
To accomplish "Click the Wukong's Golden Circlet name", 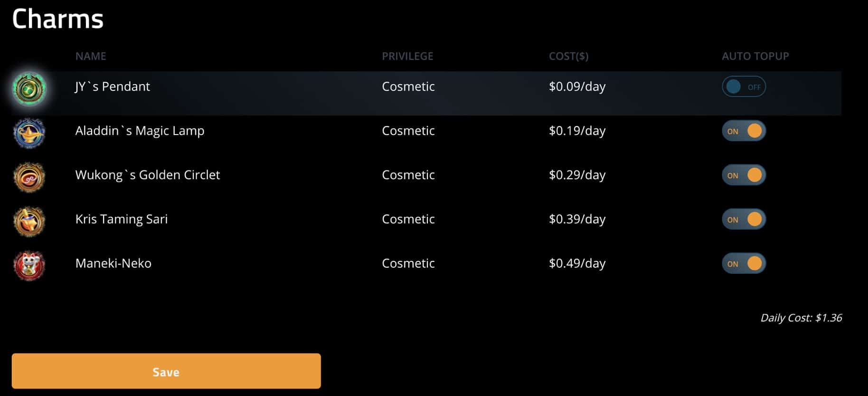I will pyautogui.click(x=147, y=175).
